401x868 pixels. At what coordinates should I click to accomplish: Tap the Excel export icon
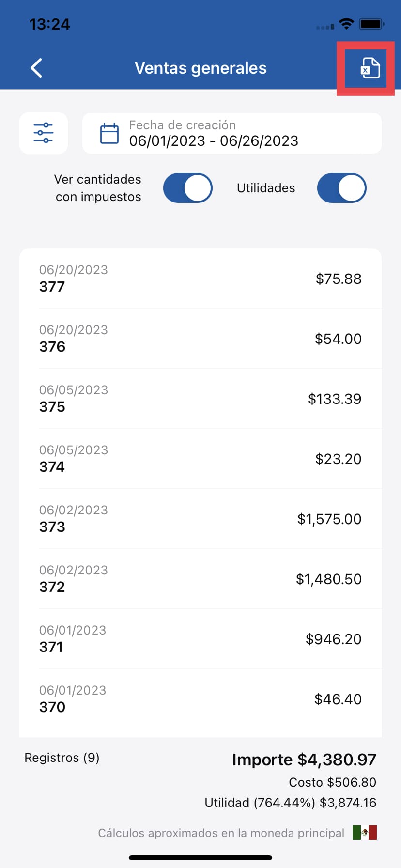pos(370,68)
